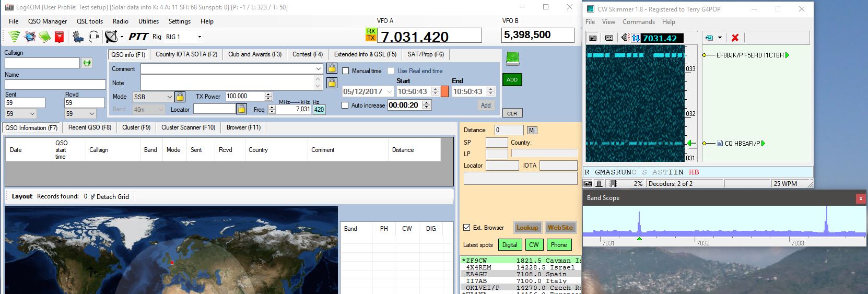Screen dimensions: 868x294
Task: Toggle Use Real end time checkbox
Action: pyautogui.click(x=391, y=71)
